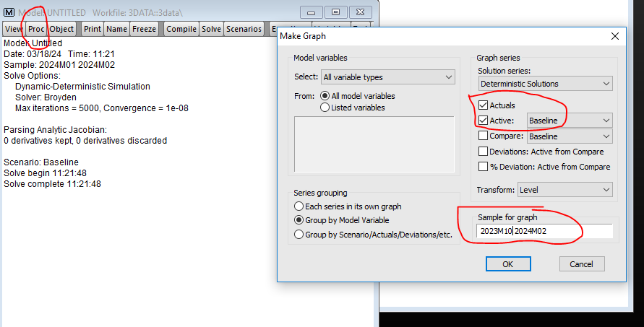Open the Proc menu button
The height and width of the screenshot is (327, 644).
tap(36, 29)
